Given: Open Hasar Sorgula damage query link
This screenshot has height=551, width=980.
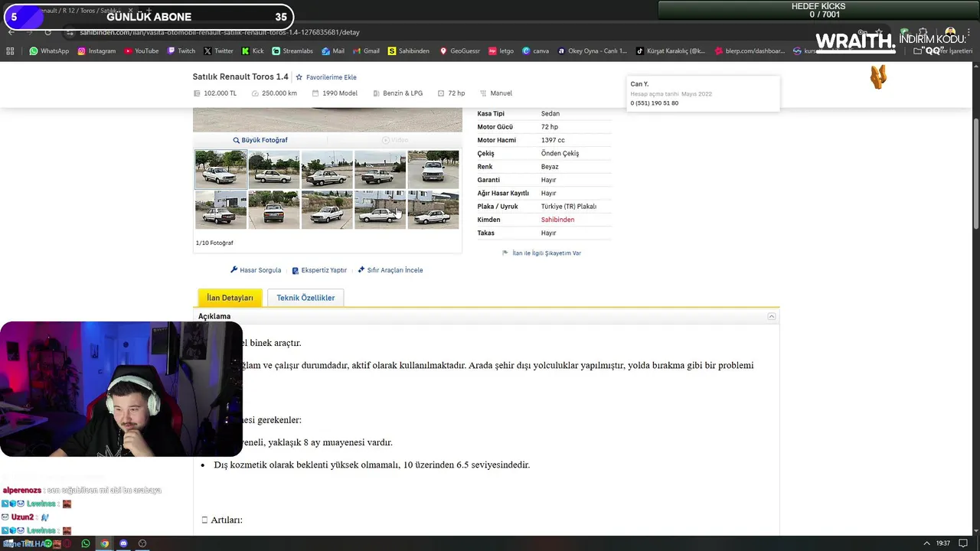Looking at the screenshot, I should pyautogui.click(x=256, y=270).
